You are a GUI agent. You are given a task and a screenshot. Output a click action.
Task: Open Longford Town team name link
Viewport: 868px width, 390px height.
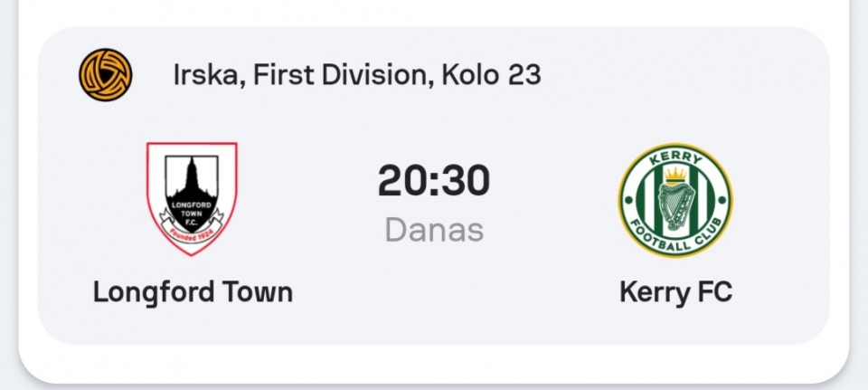point(193,292)
